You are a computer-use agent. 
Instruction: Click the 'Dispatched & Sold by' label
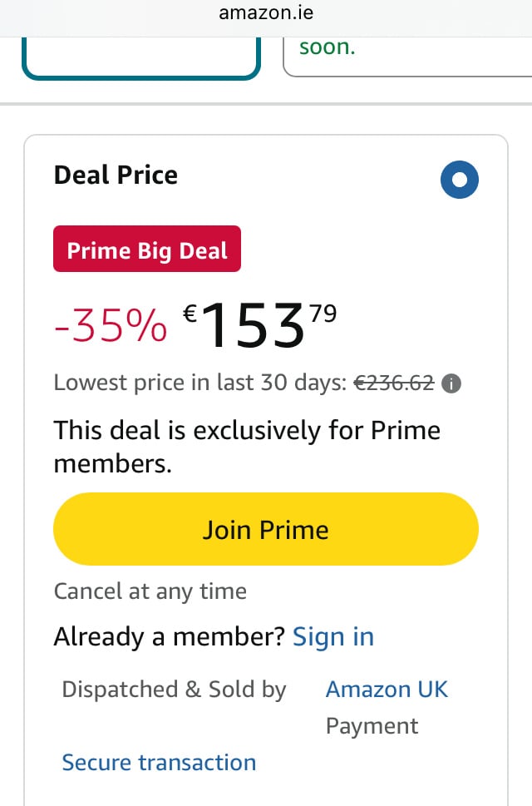click(174, 690)
